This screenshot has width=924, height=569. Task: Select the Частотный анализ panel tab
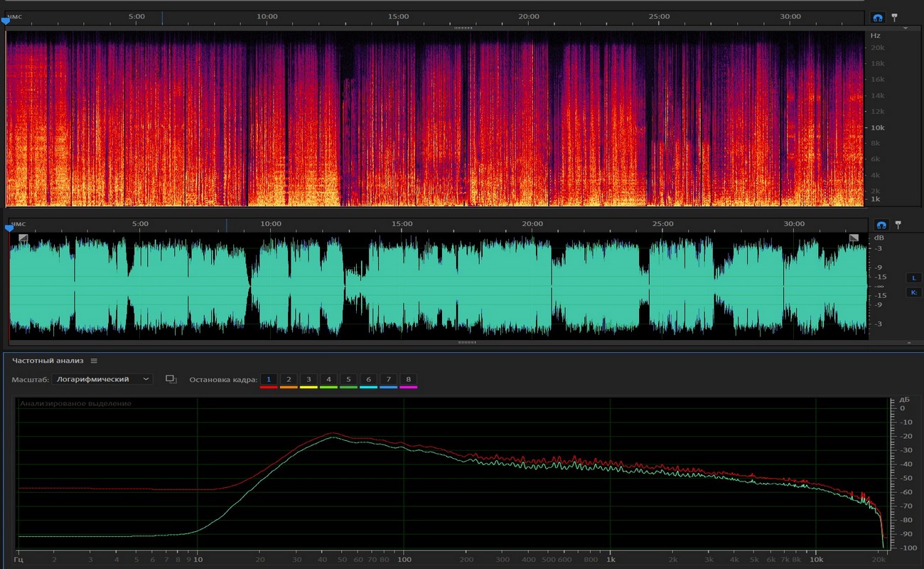point(48,361)
